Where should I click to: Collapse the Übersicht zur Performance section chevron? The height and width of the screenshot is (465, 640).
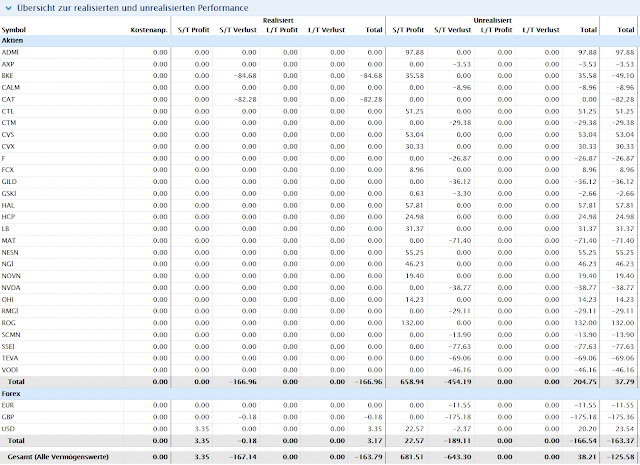pos(9,8)
